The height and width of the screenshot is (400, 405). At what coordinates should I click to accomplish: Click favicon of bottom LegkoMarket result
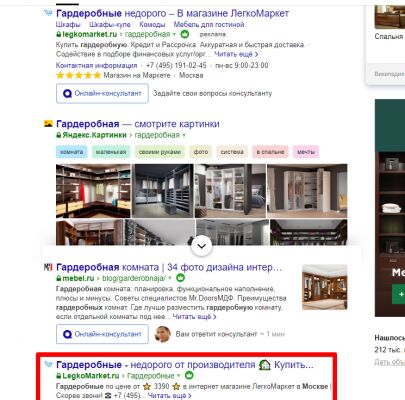48,364
